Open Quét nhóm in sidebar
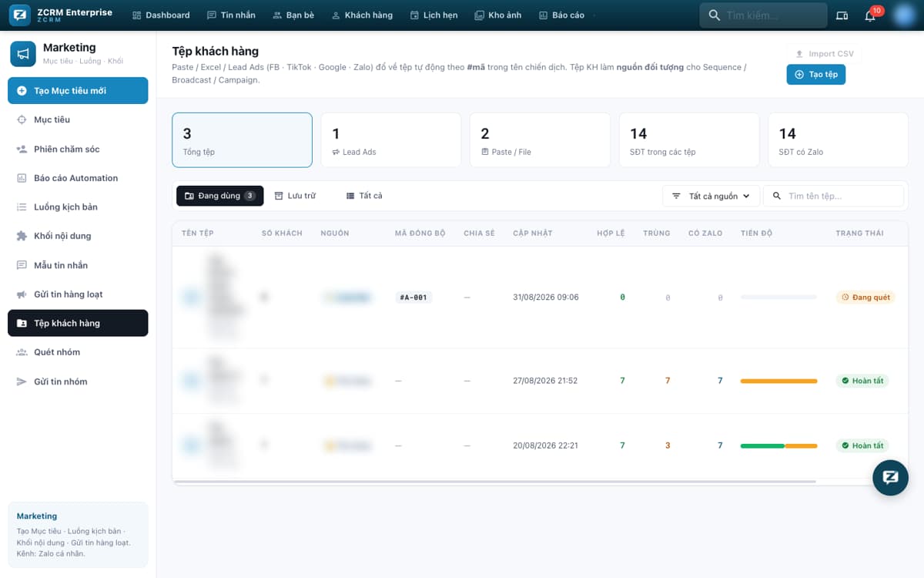Viewport: 924px width, 578px height. [x=78, y=352]
